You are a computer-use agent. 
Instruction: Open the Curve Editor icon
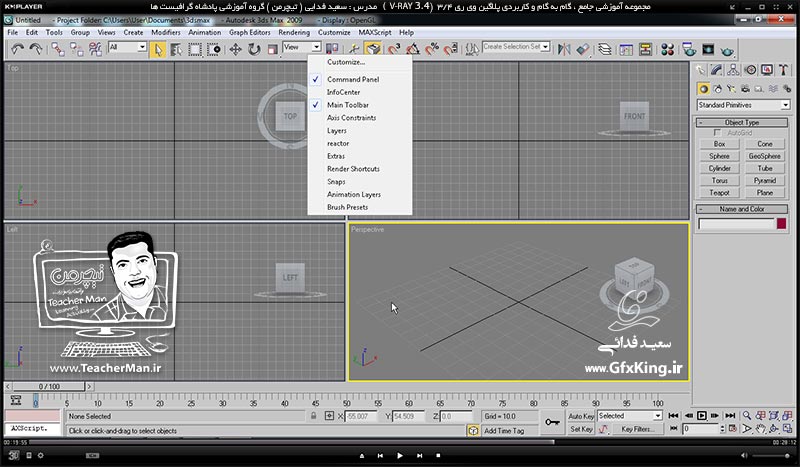(x=626, y=49)
